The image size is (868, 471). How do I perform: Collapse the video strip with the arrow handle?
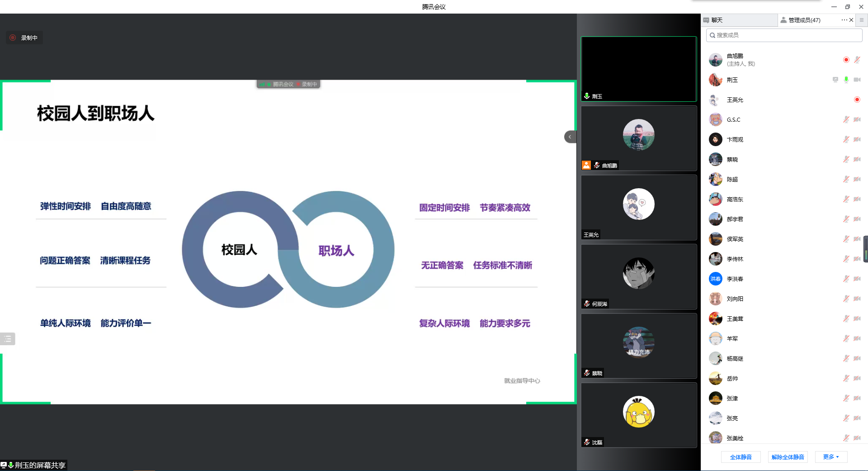(570, 137)
